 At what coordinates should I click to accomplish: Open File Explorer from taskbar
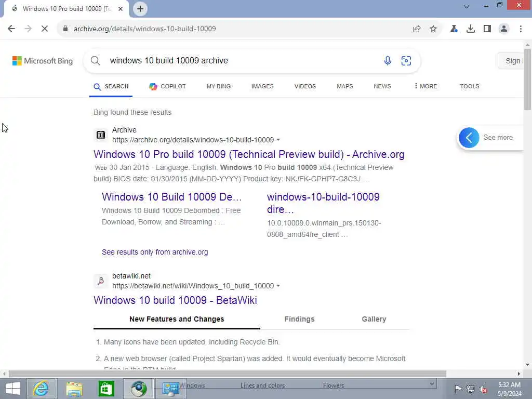tap(74, 389)
